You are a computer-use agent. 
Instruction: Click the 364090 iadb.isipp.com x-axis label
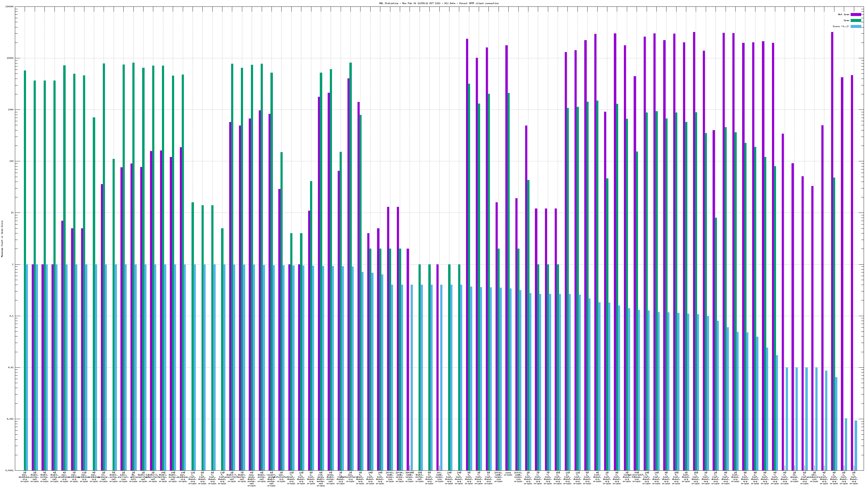coord(409,477)
